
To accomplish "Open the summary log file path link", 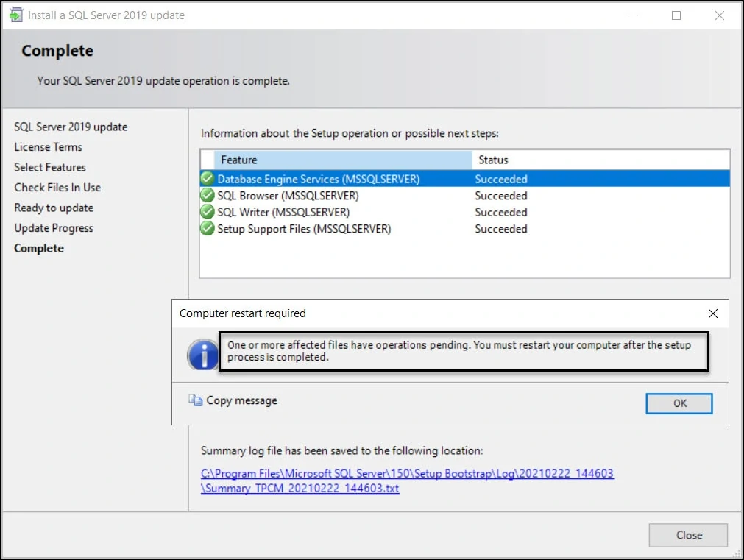I will [x=407, y=474].
